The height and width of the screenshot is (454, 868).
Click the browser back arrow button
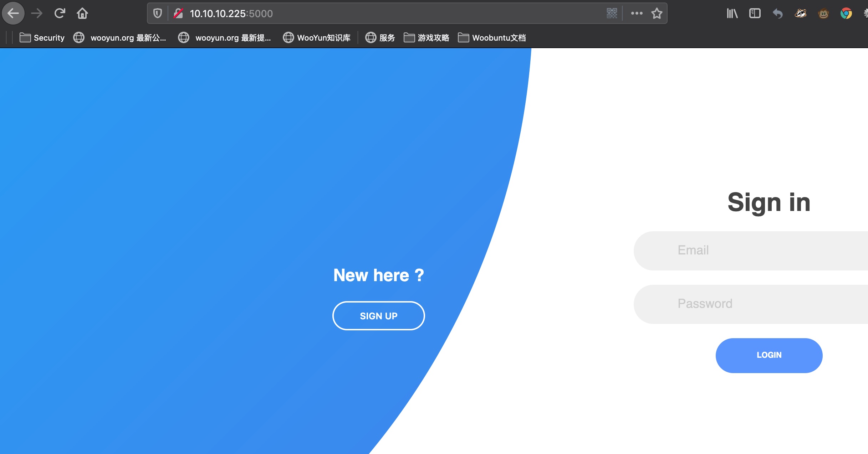pos(13,14)
